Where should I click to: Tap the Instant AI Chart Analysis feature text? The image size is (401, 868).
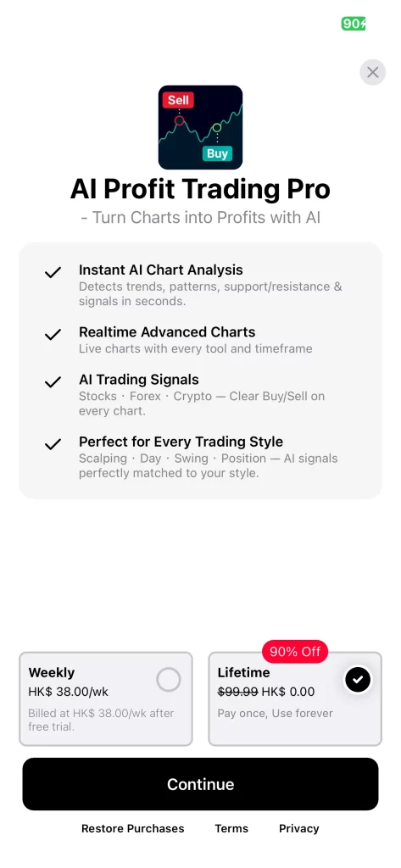click(x=160, y=270)
